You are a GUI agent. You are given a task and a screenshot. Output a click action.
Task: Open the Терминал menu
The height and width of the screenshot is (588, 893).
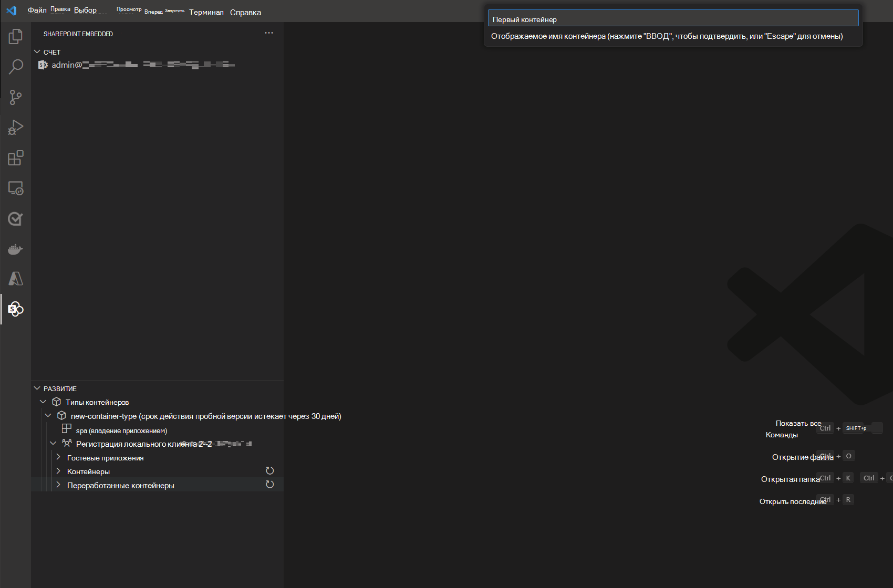(x=206, y=12)
